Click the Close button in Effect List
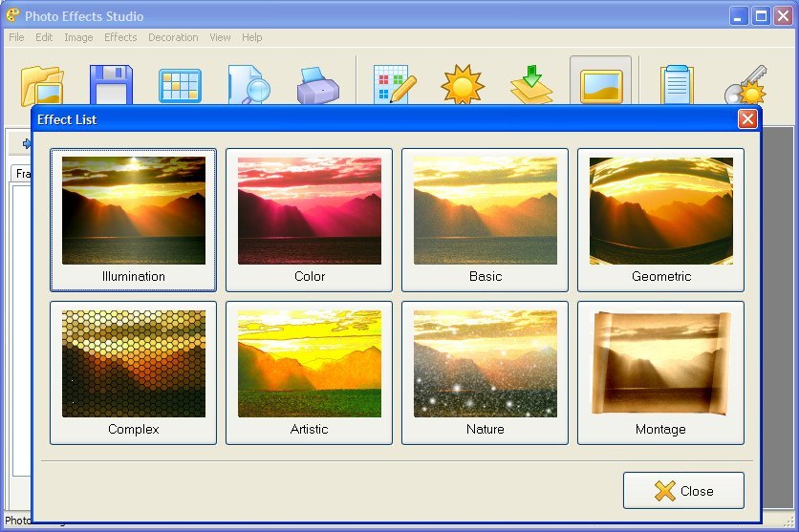The image size is (799, 532). pyautogui.click(x=683, y=490)
